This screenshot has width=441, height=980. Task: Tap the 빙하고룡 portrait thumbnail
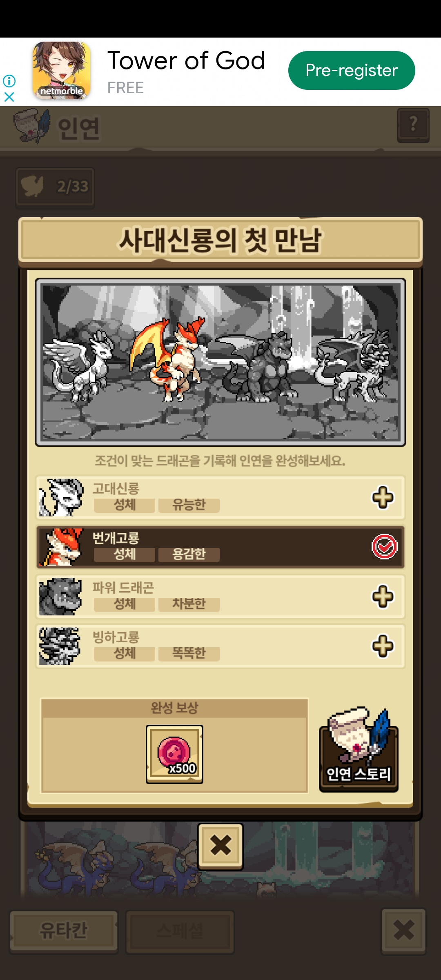pyautogui.click(x=60, y=646)
